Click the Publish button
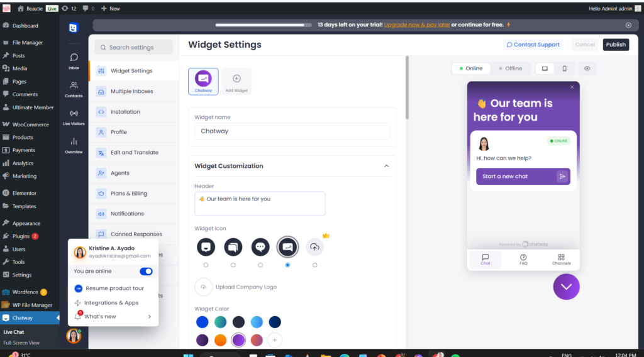The image size is (644, 357). tap(616, 45)
